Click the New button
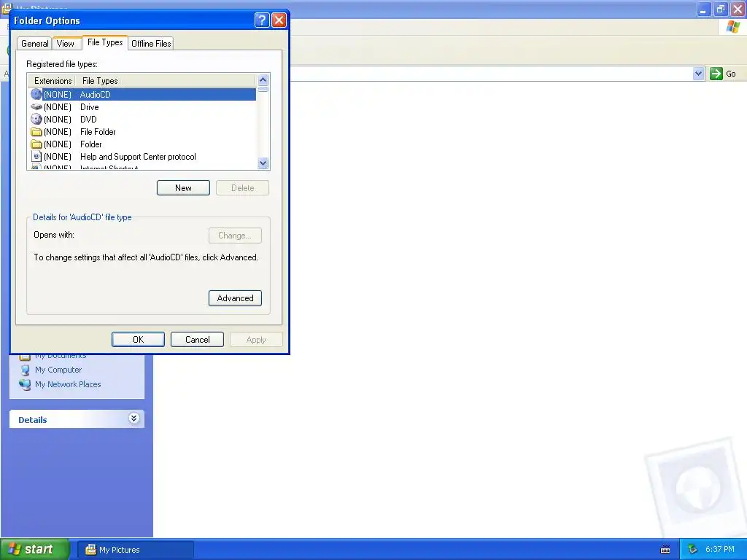 183,187
